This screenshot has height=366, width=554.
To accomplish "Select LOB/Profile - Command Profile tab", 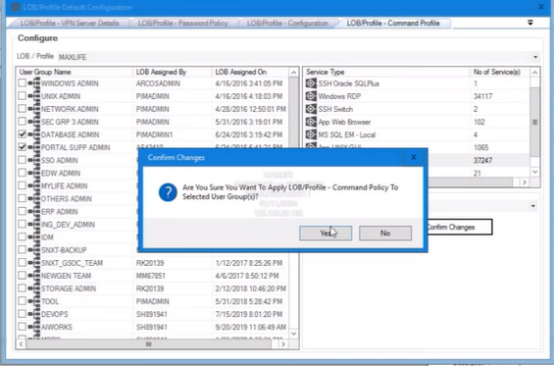I will (393, 23).
